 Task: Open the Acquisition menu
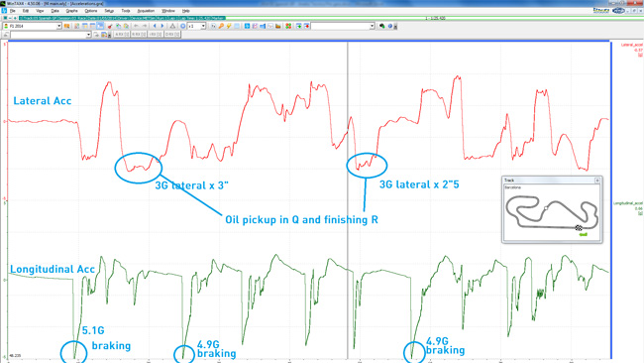coord(146,11)
